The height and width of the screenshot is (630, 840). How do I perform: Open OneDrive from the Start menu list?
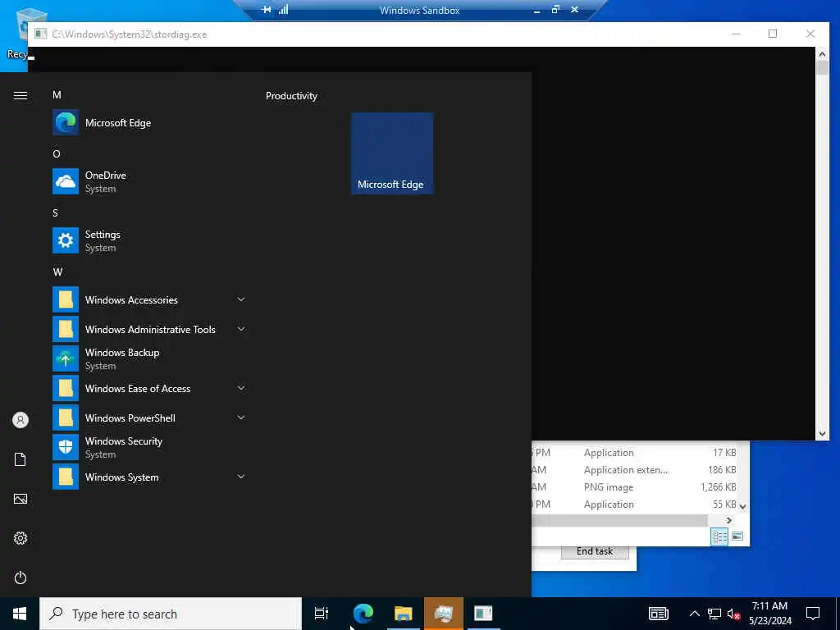tap(149, 181)
